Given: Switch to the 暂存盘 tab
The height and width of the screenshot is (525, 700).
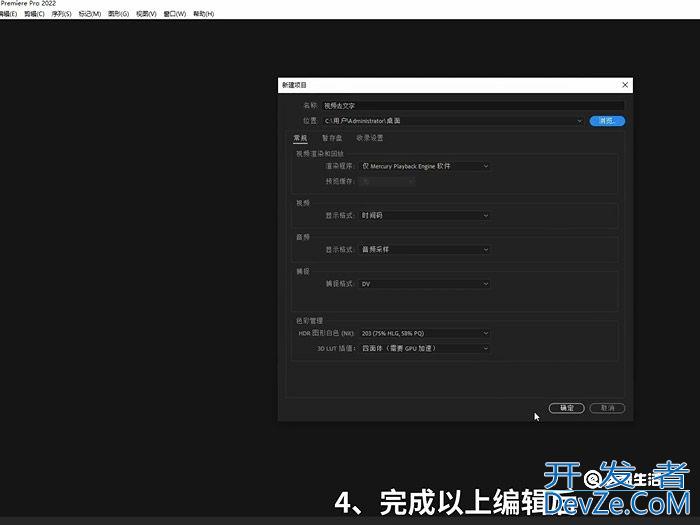Looking at the screenshot, I should point(332,138).
